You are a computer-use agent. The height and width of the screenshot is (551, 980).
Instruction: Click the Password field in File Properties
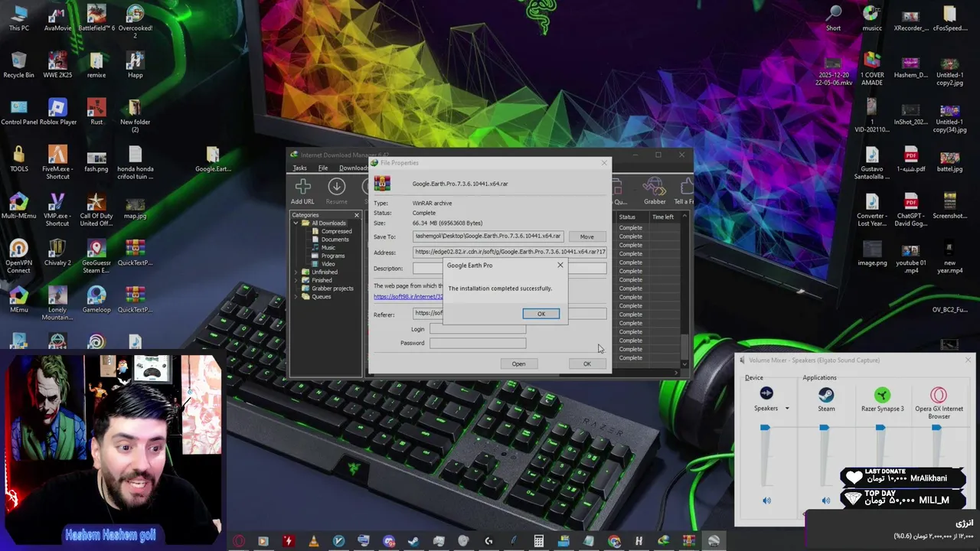(478, 343)
